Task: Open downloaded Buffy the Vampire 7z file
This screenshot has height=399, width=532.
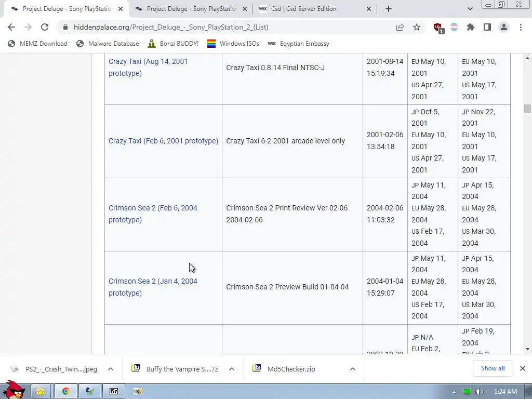Action: (x=175, y=369)
